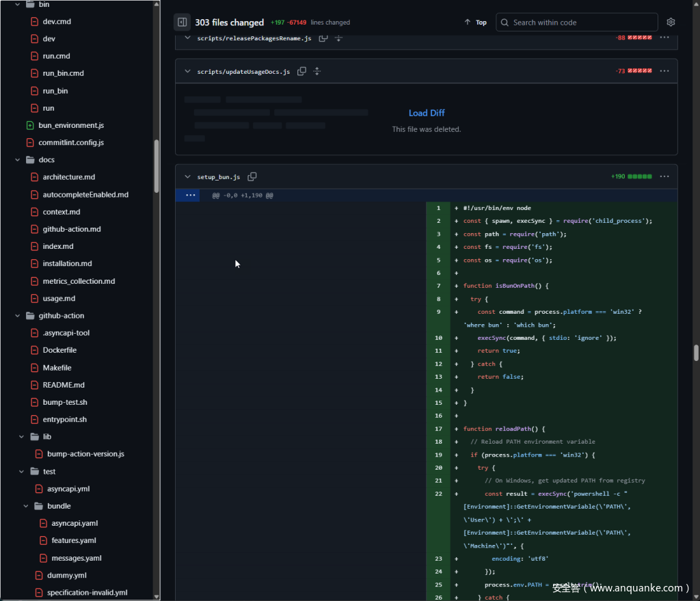Collapse the setup_bun.js diff

tap(187, 177)
